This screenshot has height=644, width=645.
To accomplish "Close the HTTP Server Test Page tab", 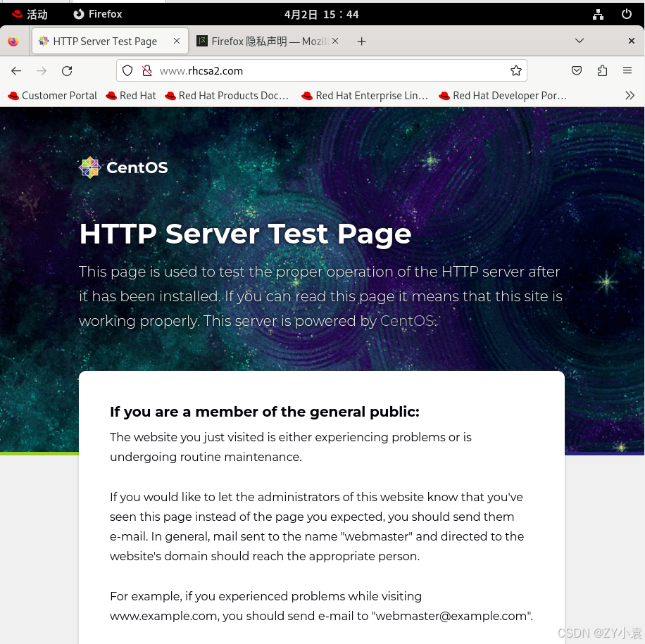I will coord(177,41).
